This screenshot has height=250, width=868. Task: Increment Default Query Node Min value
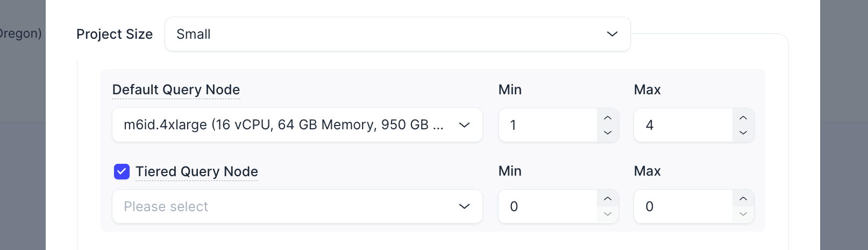pos(608,117)
